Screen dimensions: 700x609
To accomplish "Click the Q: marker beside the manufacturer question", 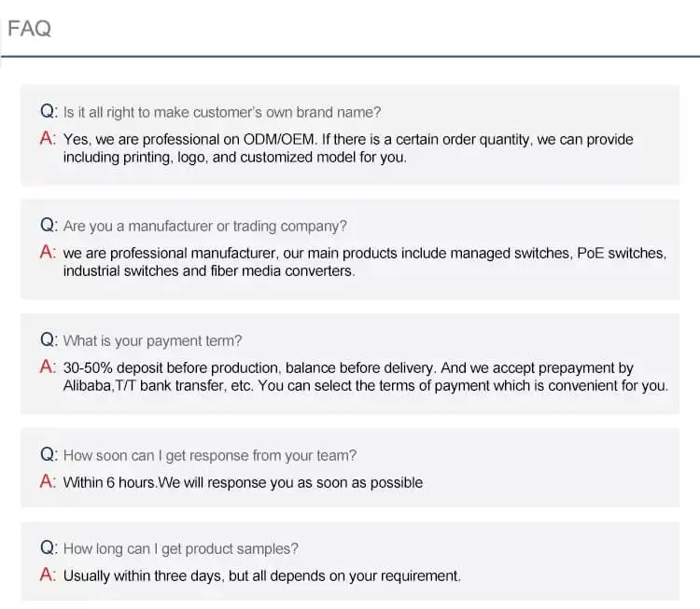I will 49,226.
